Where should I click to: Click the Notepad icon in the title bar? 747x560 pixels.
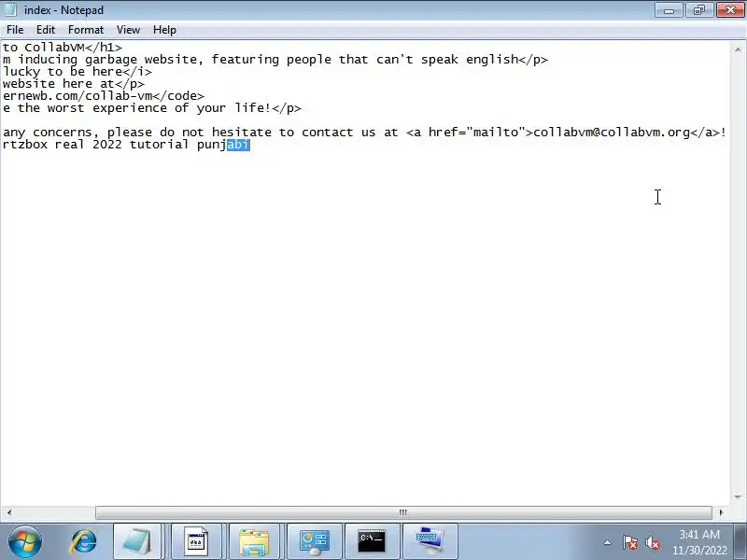coord(10,9)
